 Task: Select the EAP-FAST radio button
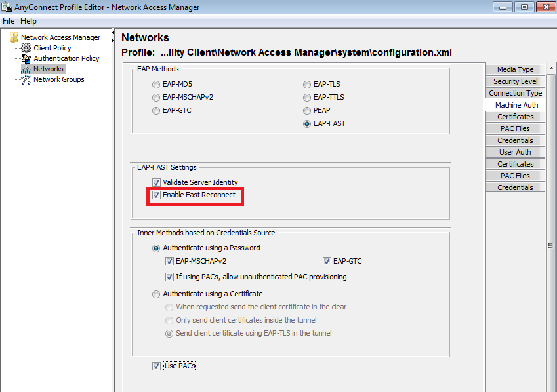(x=307, y=124)
